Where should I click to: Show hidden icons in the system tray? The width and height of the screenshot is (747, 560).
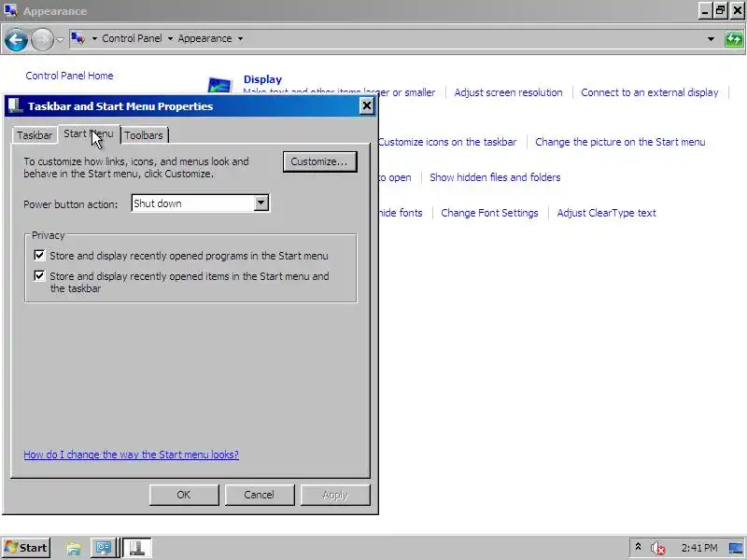[x=638, y=547]
